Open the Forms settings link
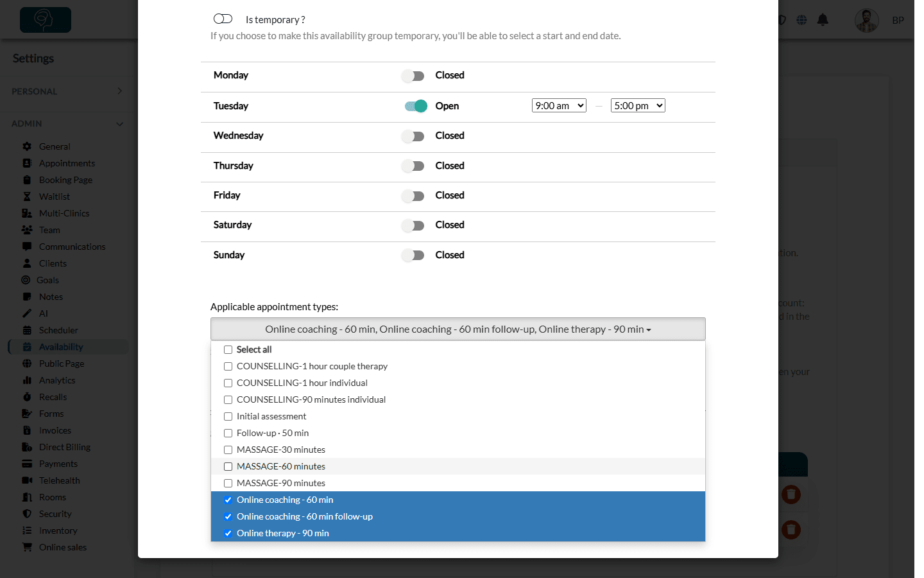This screenshot has width=924, height=578. [x=51, y=414]
